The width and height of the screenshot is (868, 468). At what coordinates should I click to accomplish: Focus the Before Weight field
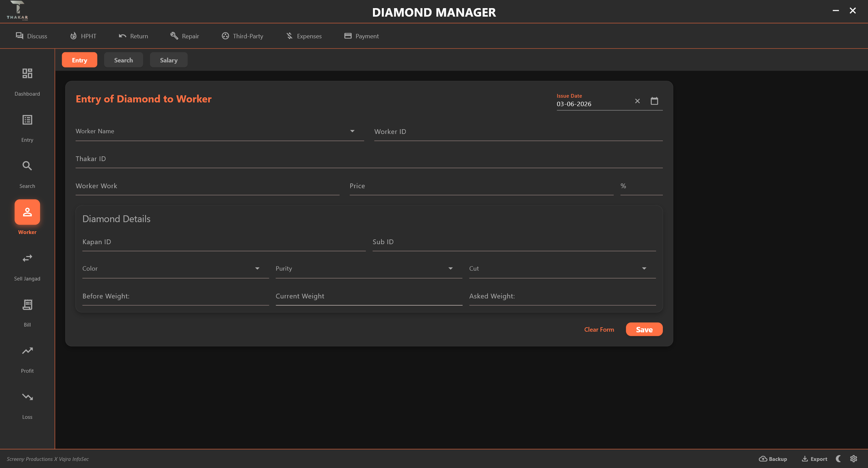176,296
